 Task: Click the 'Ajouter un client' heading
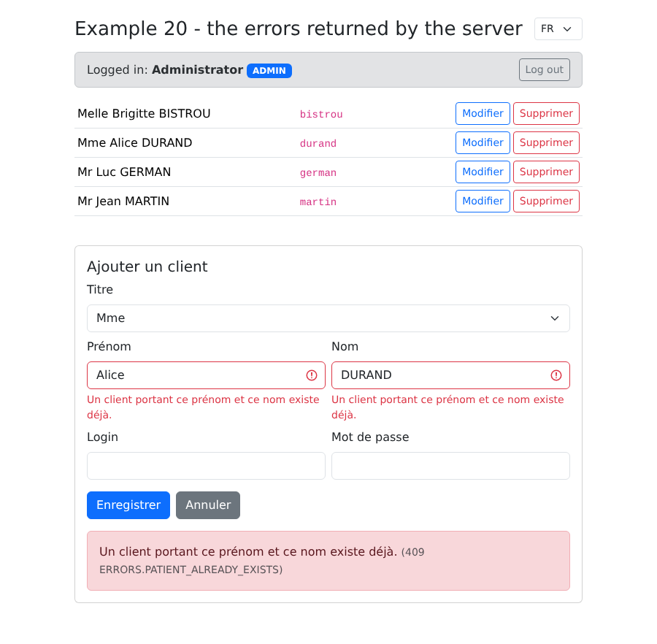(147, 267)
